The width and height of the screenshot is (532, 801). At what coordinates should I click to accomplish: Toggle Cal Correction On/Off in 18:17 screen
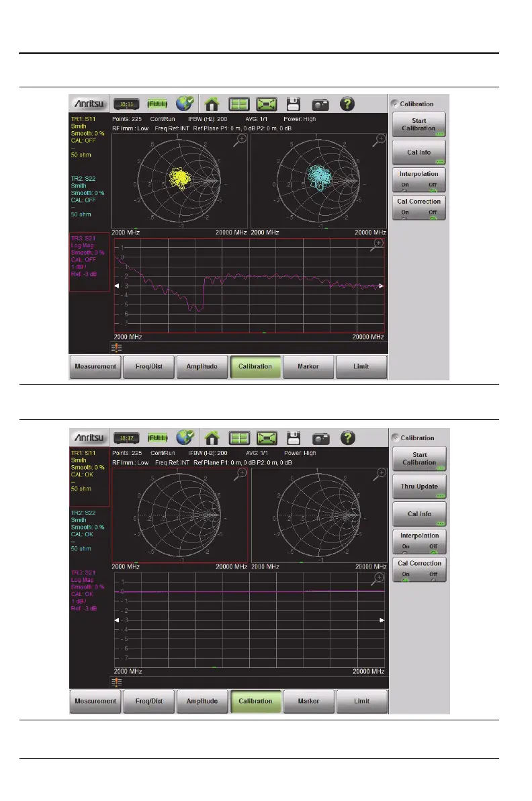[x=420, y=569]
